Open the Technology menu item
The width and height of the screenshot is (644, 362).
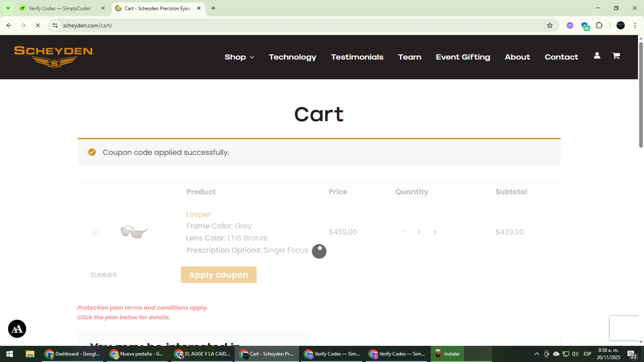click(292, 57)
